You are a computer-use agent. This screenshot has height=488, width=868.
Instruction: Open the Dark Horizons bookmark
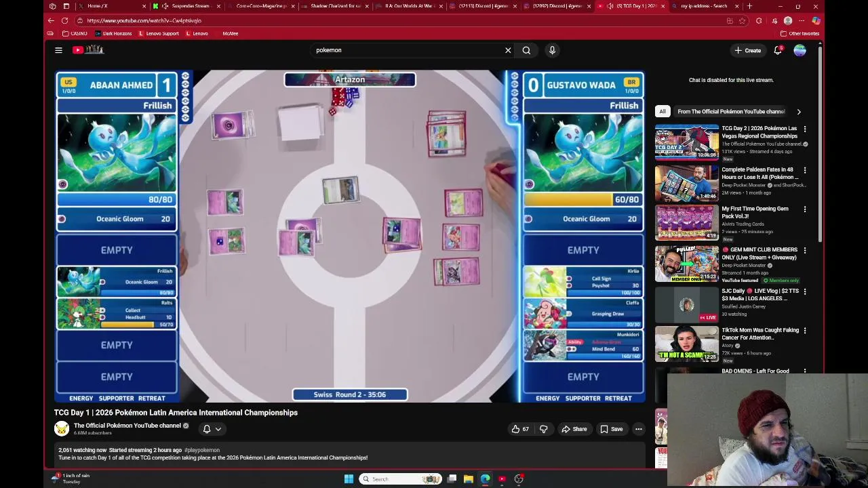113,33
